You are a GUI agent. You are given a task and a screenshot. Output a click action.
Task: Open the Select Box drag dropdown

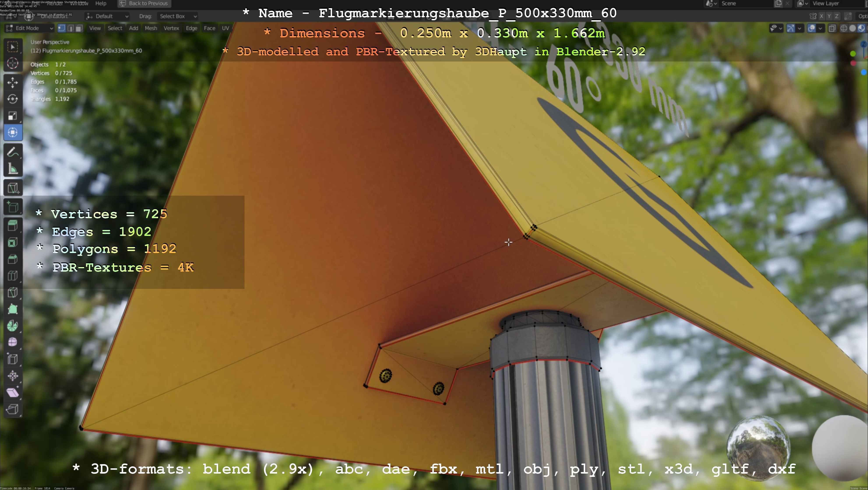pos(178,16)
